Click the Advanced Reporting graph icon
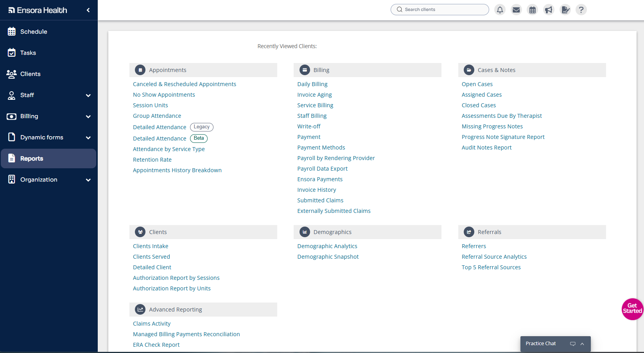 (140, 310)
